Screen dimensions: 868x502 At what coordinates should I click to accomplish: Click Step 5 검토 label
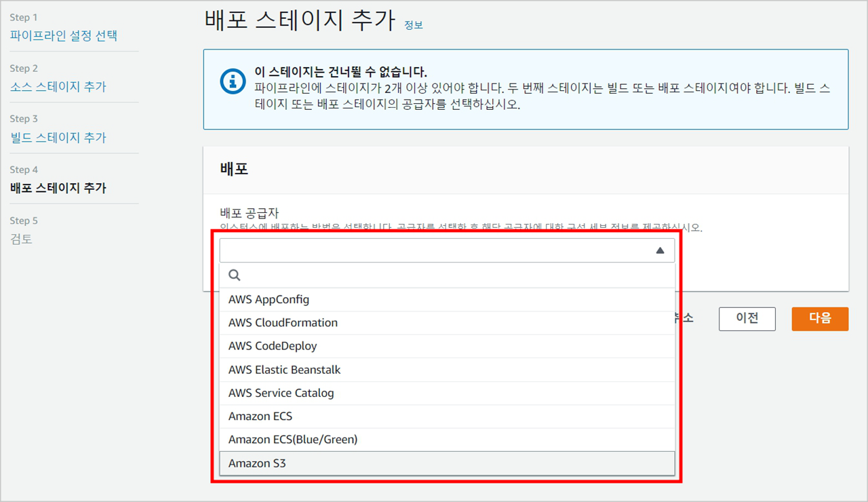(21, 239)
